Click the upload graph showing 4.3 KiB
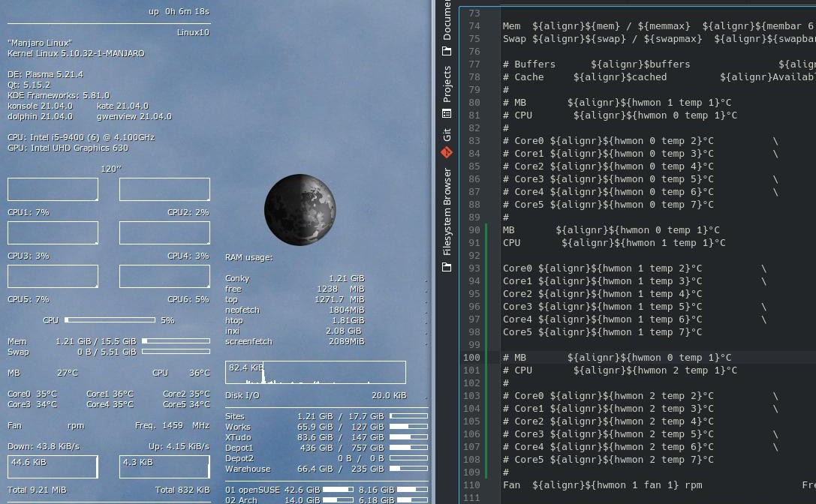Viewport: 816px width, 504px height. pos(164,466)
